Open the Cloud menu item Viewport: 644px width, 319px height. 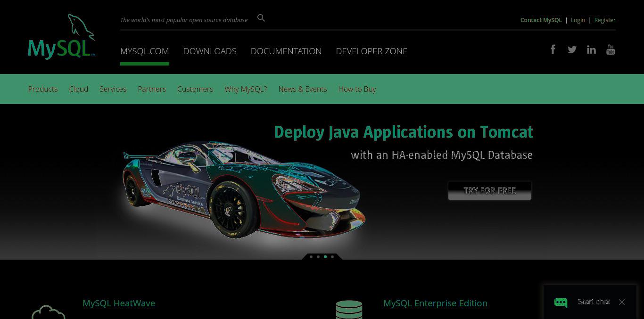79,89
